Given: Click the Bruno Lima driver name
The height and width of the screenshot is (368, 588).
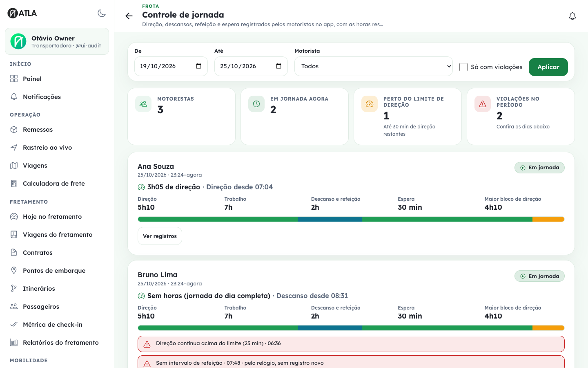Looking at the screenshot, I should point(158,275).
